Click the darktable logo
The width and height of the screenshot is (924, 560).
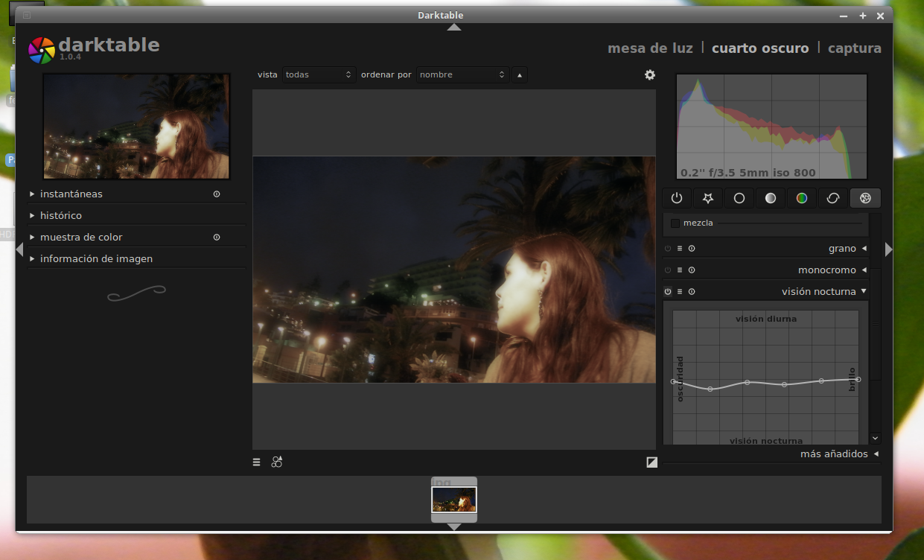[42, 50]
